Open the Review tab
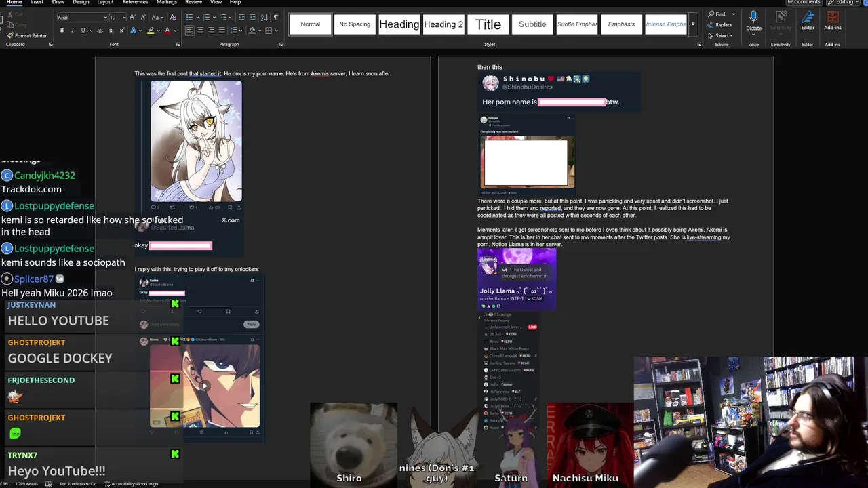The image size is (868, 488). click(194, 2)
